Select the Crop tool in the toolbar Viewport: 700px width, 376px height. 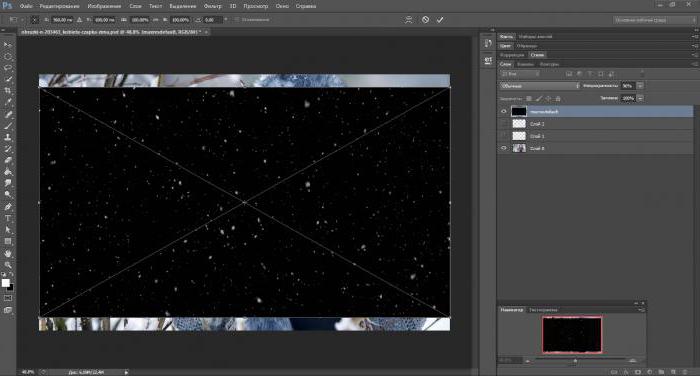point(8,91)
